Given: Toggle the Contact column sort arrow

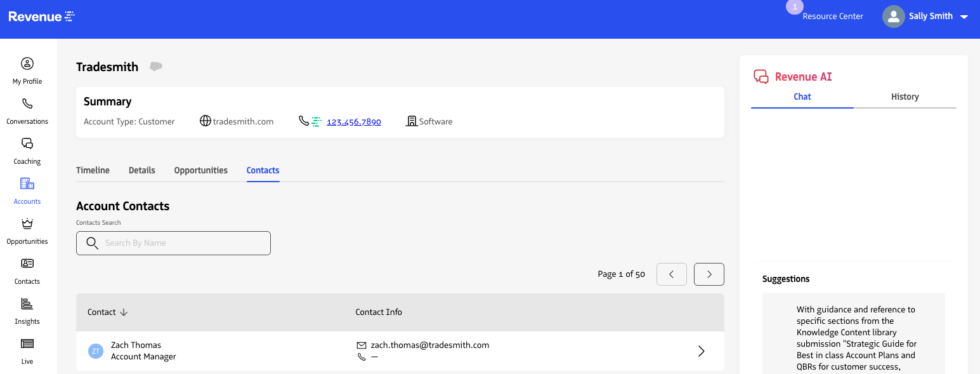Looking at the screenshot, I should point(123,312).
